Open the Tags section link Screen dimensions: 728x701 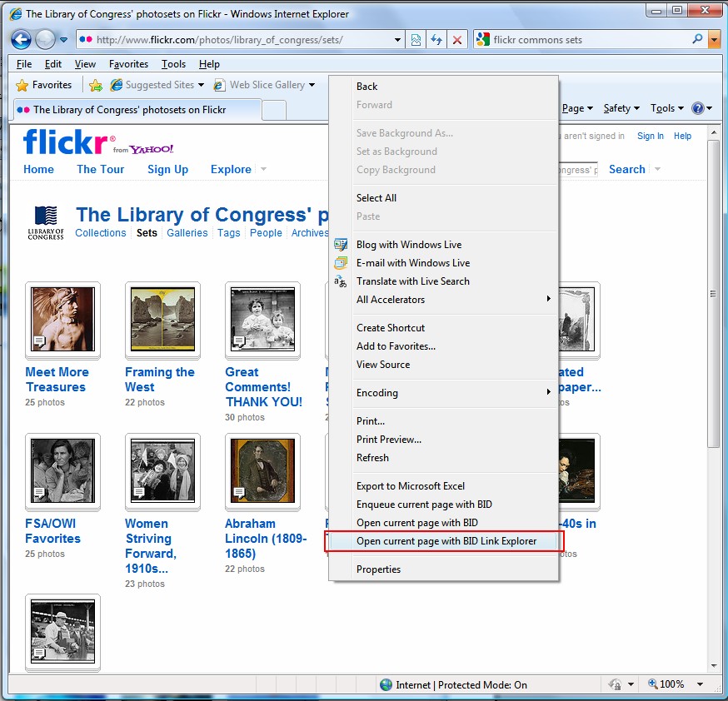pyautogui.click(x=228, y=233)
